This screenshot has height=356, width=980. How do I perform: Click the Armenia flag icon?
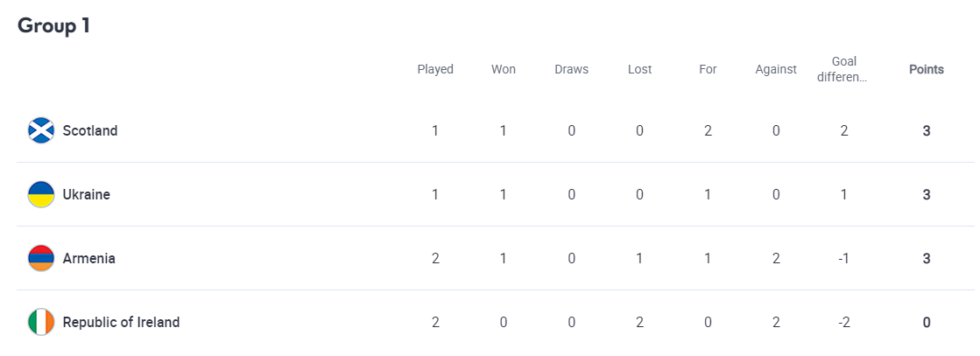41,258
